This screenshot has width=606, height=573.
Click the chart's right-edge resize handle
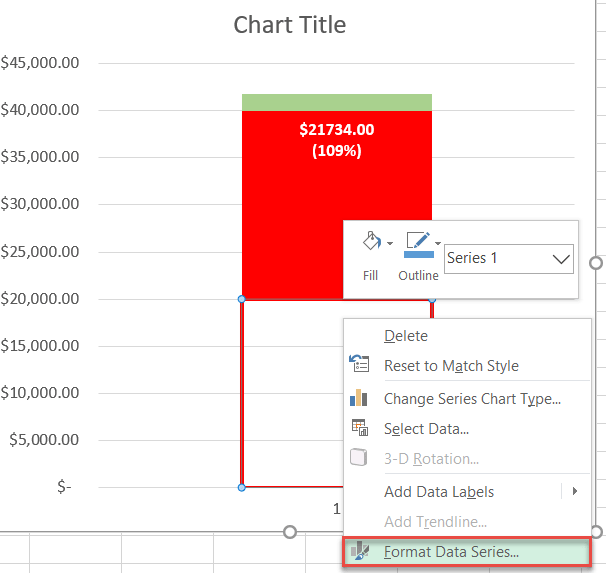[597, 263]
